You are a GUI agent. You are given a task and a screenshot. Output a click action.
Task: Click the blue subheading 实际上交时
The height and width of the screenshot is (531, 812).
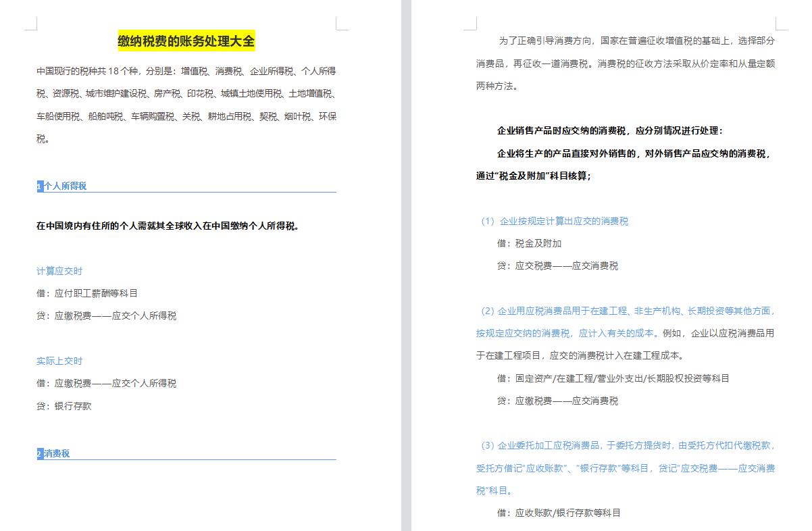coord(59,360)
